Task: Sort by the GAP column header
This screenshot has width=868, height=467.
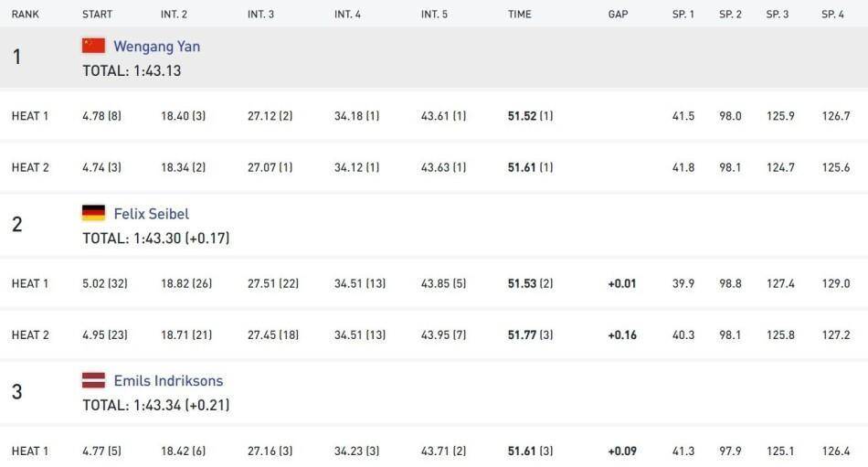Action: coord(618,15)
